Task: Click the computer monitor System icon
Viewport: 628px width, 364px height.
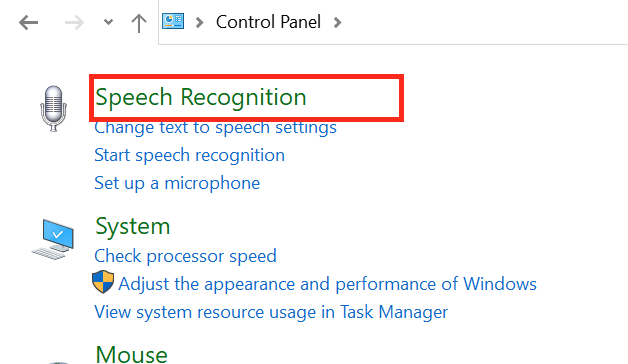Action: [x=53, y=239]
